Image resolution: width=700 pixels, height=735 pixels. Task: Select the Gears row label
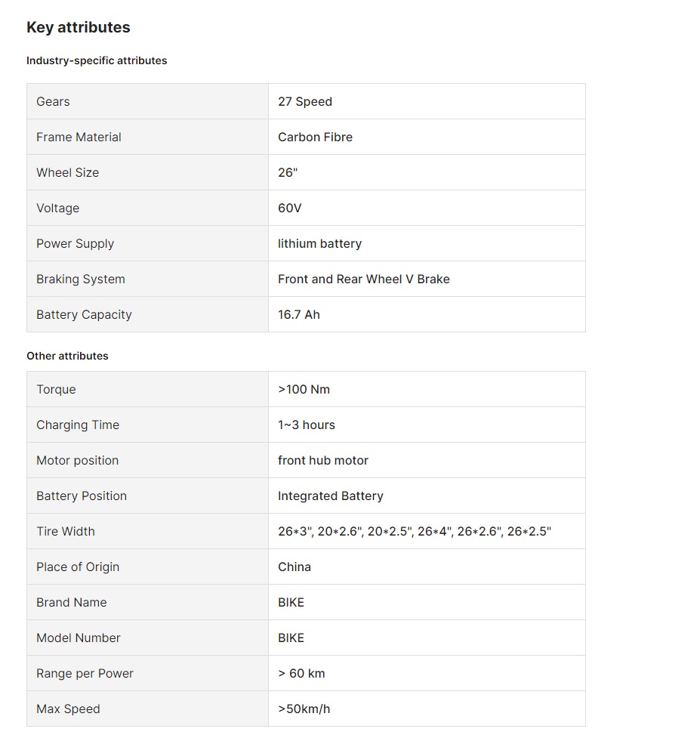(x=53, y=101)
